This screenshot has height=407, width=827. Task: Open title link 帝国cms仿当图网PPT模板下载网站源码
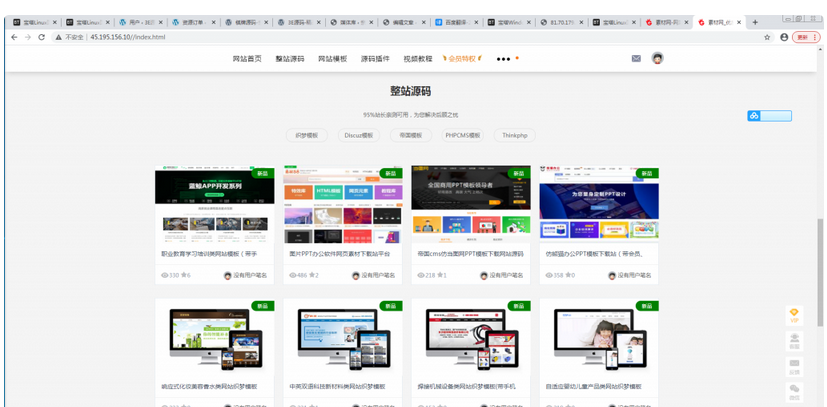[470, 254]
